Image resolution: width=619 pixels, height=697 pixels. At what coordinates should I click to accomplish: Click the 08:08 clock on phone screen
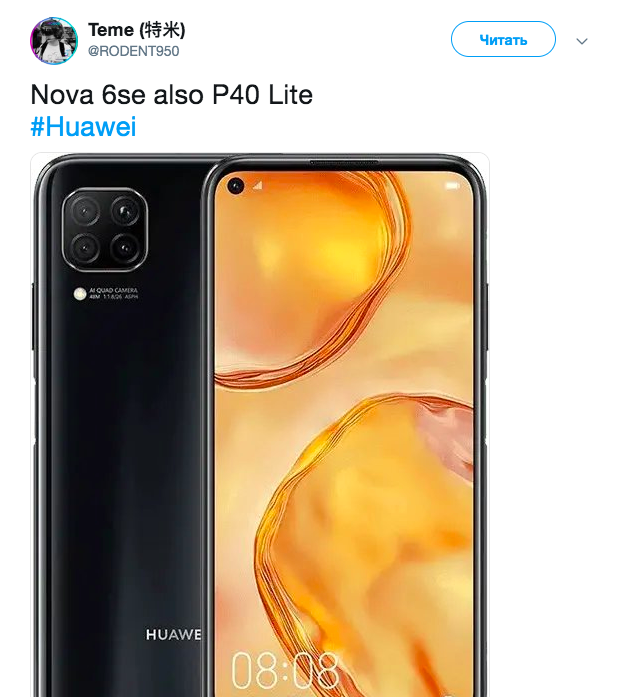tap(285, 671)
